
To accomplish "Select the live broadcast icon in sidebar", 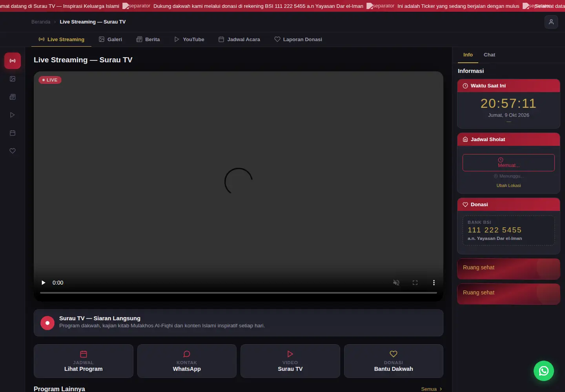I will [x=13, y=61].
